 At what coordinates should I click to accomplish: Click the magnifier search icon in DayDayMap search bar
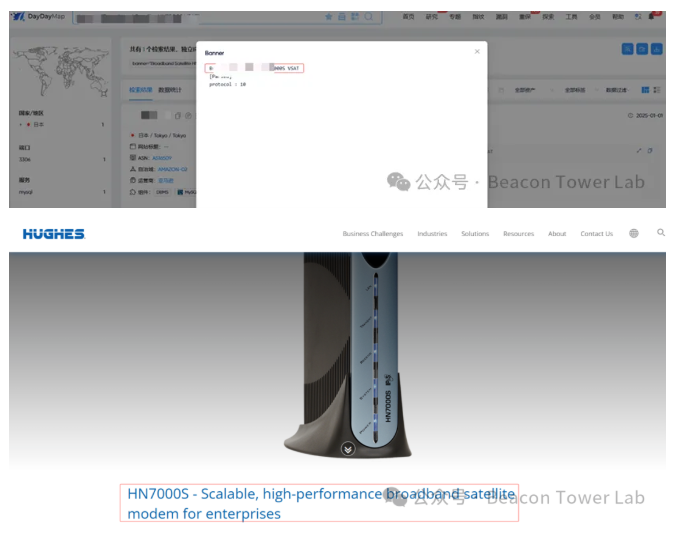368,17
